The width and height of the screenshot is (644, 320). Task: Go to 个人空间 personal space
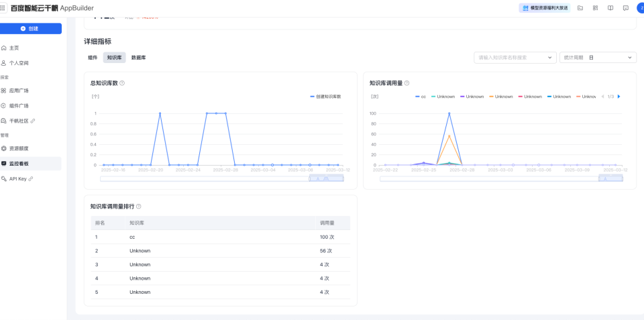[19, 63]
